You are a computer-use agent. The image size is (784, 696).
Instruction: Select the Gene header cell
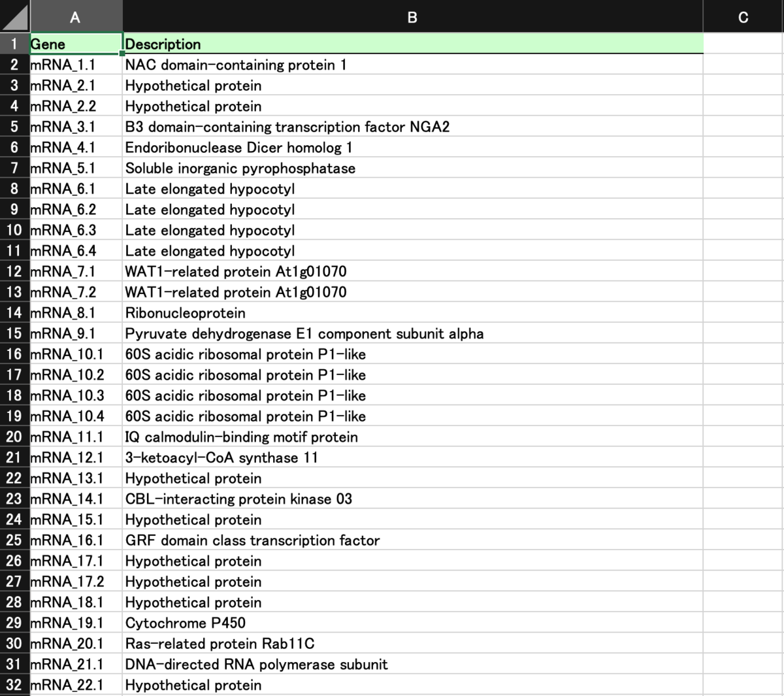pyautogui.click(x=76, y=44)
